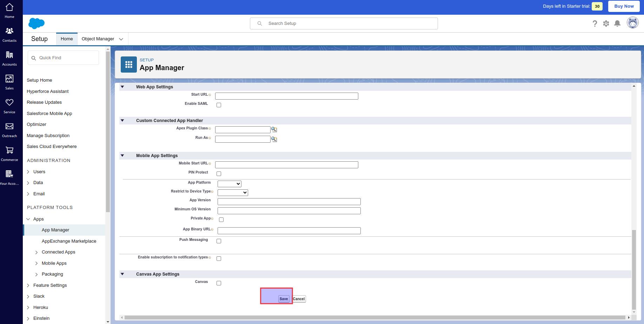This screenshot has width=644, height=324.
Task: Click into the App Version field
Action: coord(289,202)
